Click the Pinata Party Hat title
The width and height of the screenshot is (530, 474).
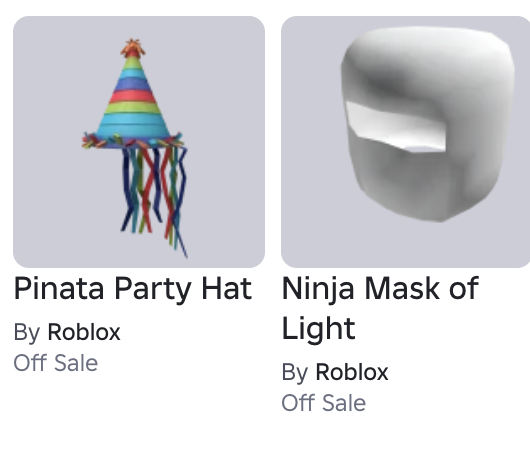click(x=133, y=288)
